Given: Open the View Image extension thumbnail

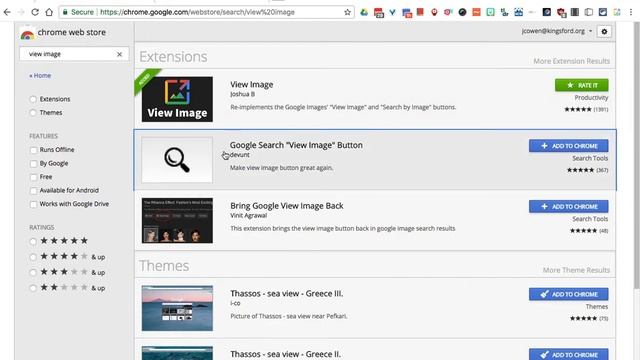Looking at the screenshot, I should tap(177, 99).
